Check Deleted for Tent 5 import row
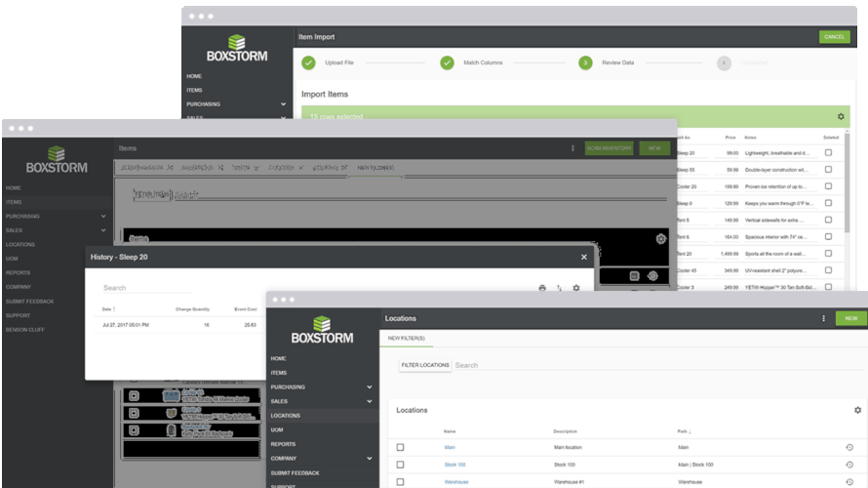 click(828, 220)
